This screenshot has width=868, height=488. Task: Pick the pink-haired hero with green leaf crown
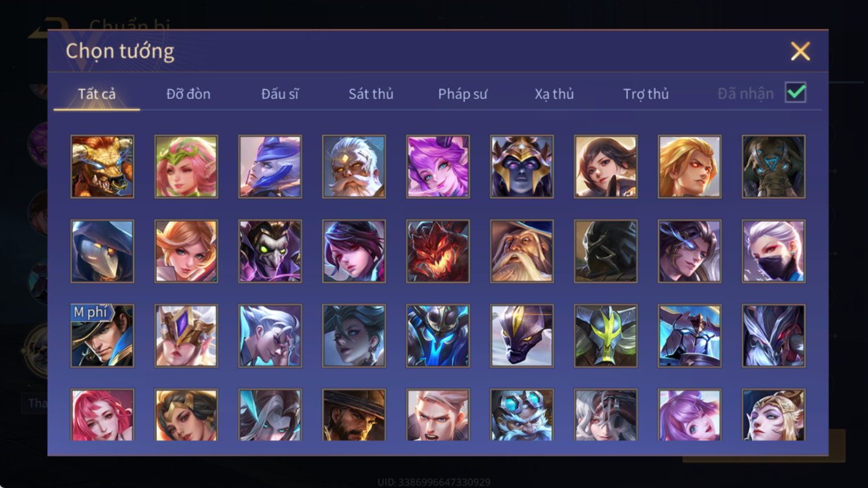click(186, 167)
